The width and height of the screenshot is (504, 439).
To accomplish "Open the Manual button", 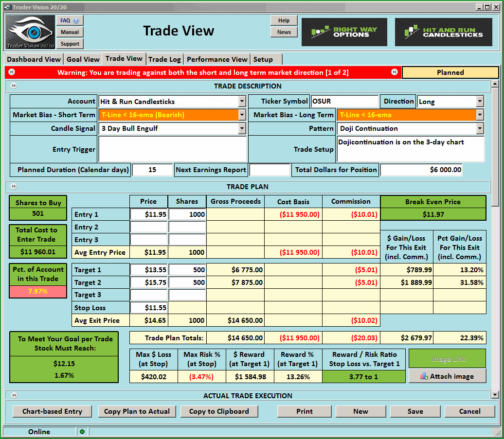I will coord(70,32).
